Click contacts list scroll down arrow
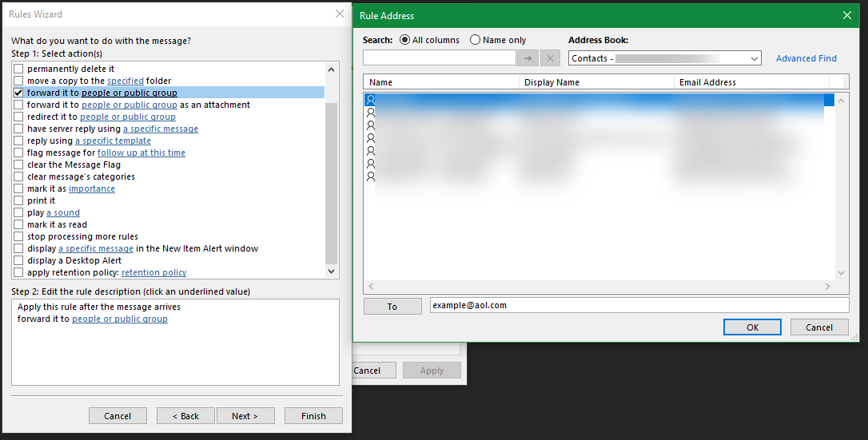This screenshot has height=440, width=868. click(841, 272)
